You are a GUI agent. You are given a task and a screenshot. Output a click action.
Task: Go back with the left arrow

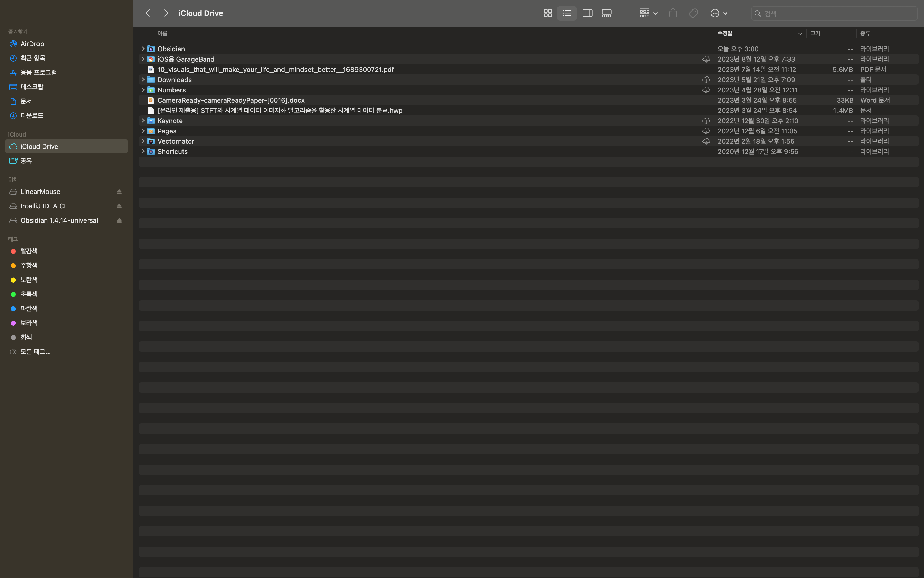click(148, 13)
